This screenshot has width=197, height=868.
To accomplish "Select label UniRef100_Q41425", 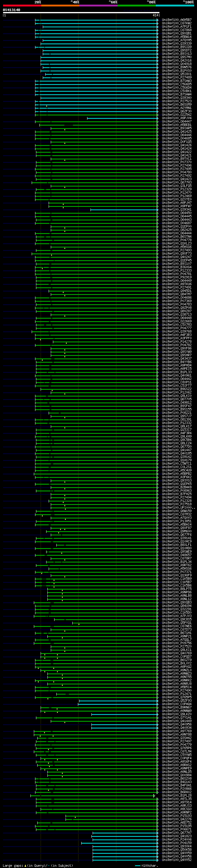I will point(177,131).
